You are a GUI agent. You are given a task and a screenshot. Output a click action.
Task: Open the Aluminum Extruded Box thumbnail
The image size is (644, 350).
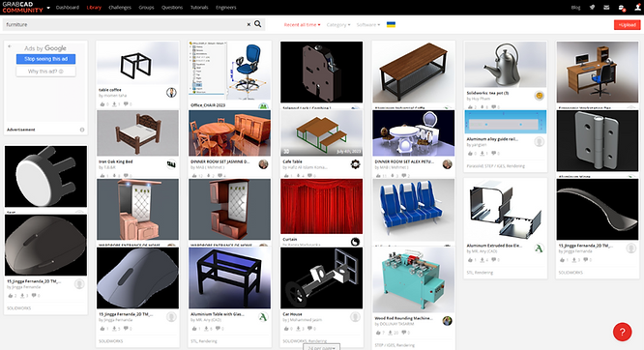506,210
